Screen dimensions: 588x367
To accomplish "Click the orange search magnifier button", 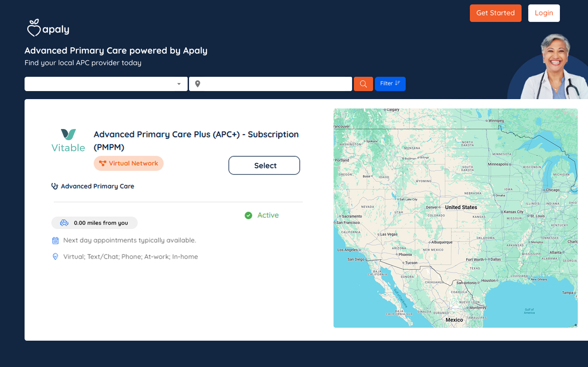I will 363,84.
